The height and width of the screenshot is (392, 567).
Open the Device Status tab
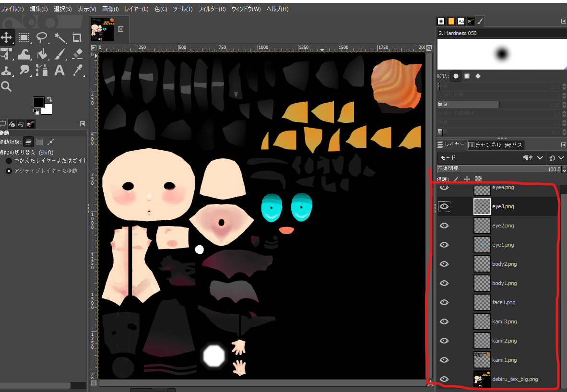(x=12, y=124)
